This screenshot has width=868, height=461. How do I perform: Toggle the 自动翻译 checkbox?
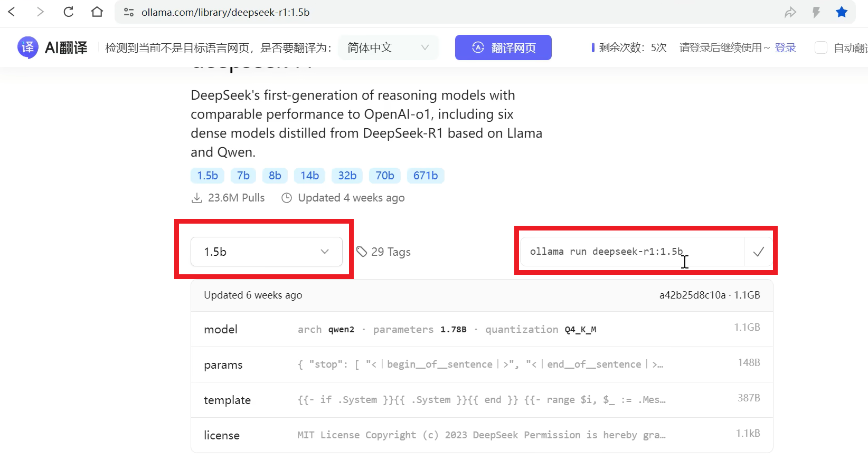pyautogui.click(x=821, y=47)
